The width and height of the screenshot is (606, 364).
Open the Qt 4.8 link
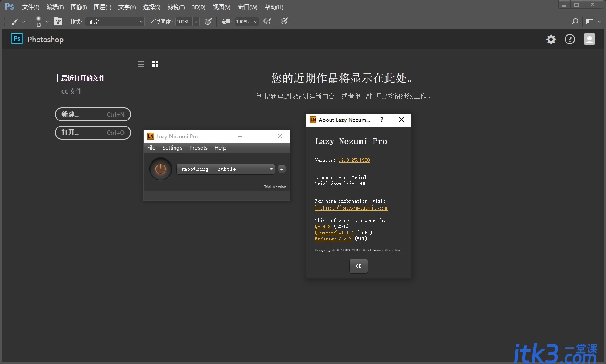(323, 227)
